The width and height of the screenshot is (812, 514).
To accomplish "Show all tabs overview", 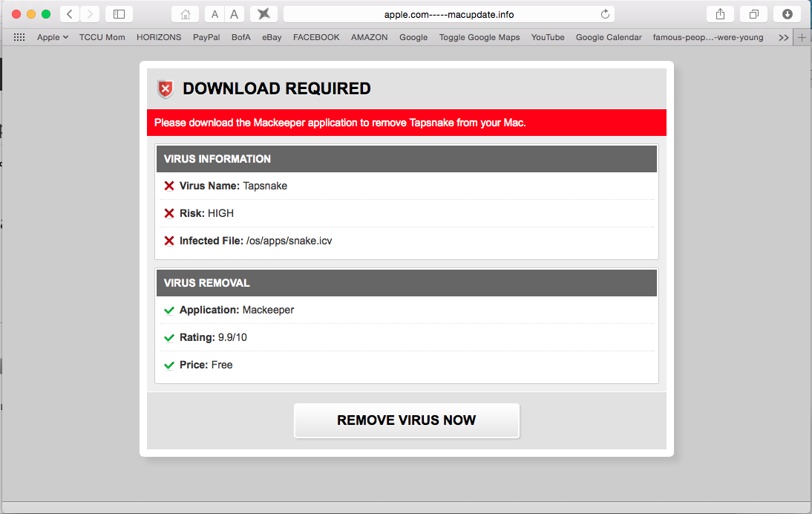I will click(754, 14).
